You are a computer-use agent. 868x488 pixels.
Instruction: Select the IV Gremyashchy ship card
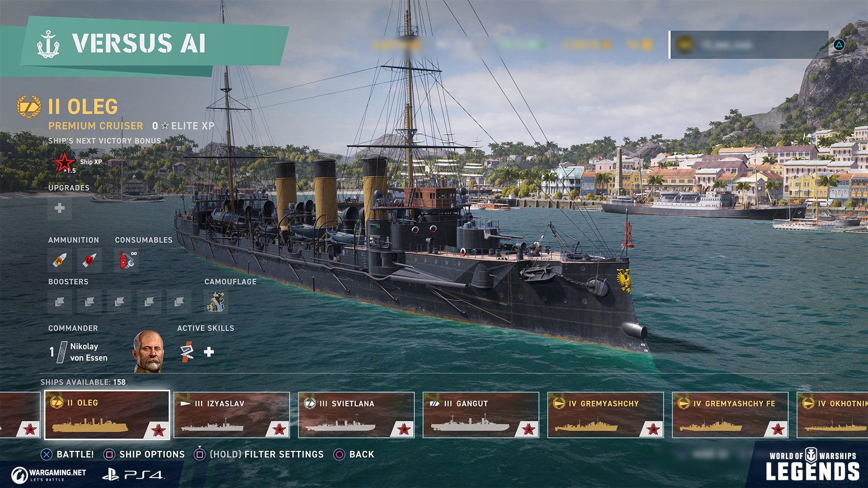606,415
